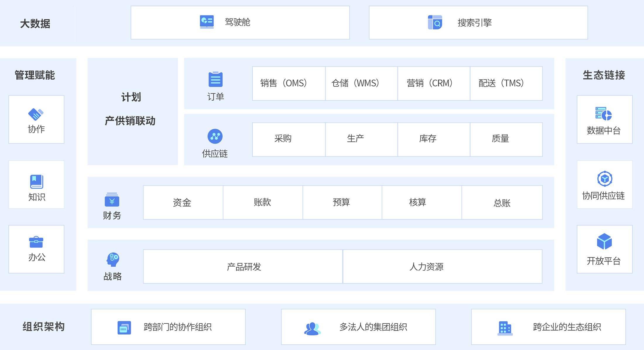The width and height of the screenshot is (644, 350).
Task: Click the 搜索引擎 search icon
Action: click(435, 22)
